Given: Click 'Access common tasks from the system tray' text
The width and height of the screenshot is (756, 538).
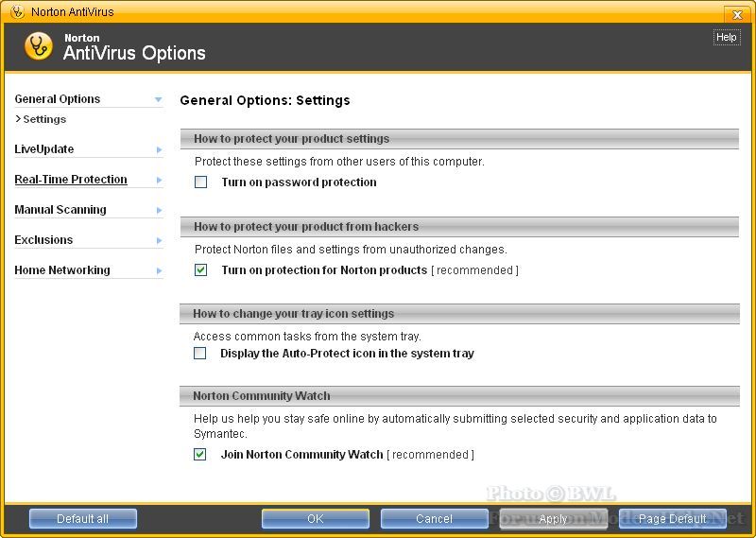Looking at the screenshot, I should [307, 336].
